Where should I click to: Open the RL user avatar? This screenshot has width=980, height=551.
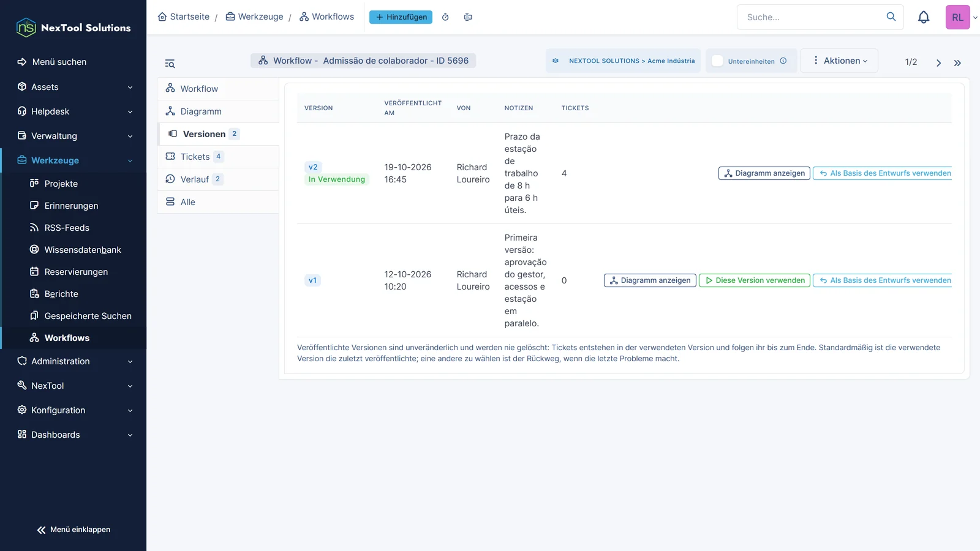point(957,17)
